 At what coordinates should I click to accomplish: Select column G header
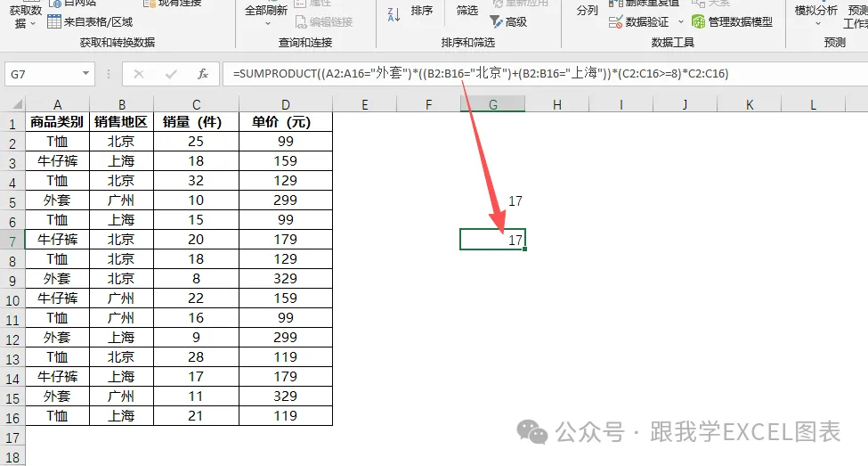[492, 104]
